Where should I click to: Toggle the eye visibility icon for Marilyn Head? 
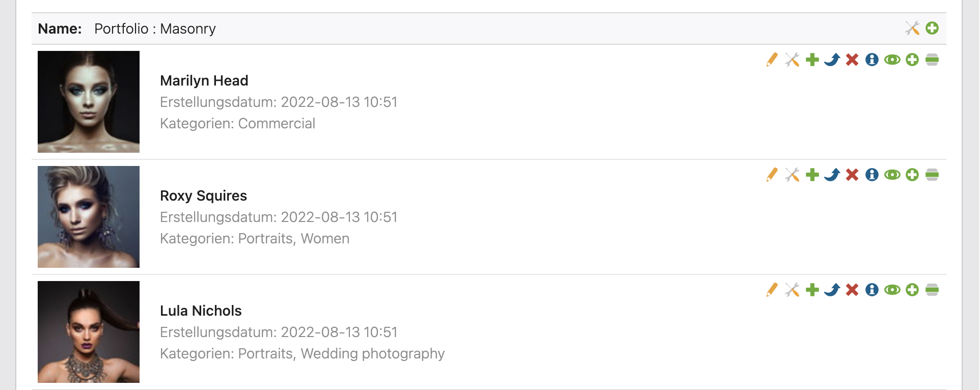(892, 60)
